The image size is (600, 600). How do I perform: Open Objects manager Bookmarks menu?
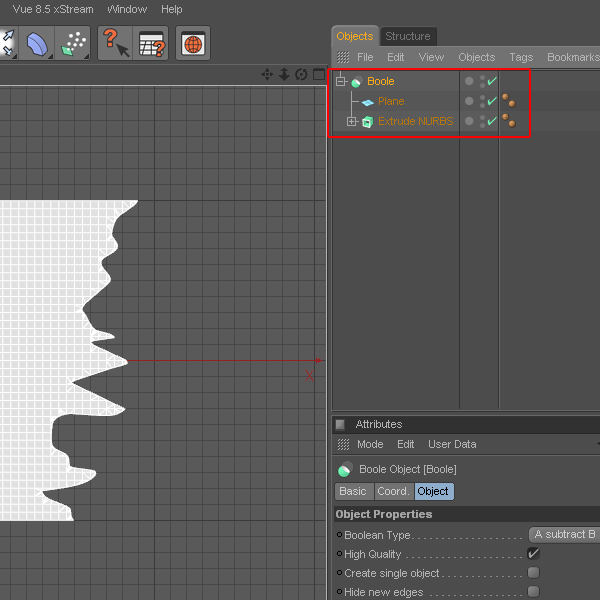coord(573,57)
